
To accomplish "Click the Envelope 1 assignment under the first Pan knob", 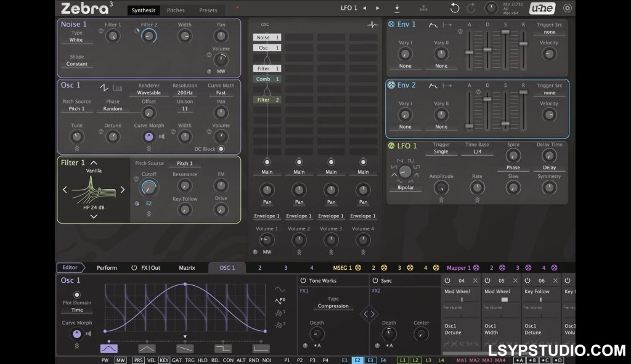I will pyautogui.click(x=266, y=216).
